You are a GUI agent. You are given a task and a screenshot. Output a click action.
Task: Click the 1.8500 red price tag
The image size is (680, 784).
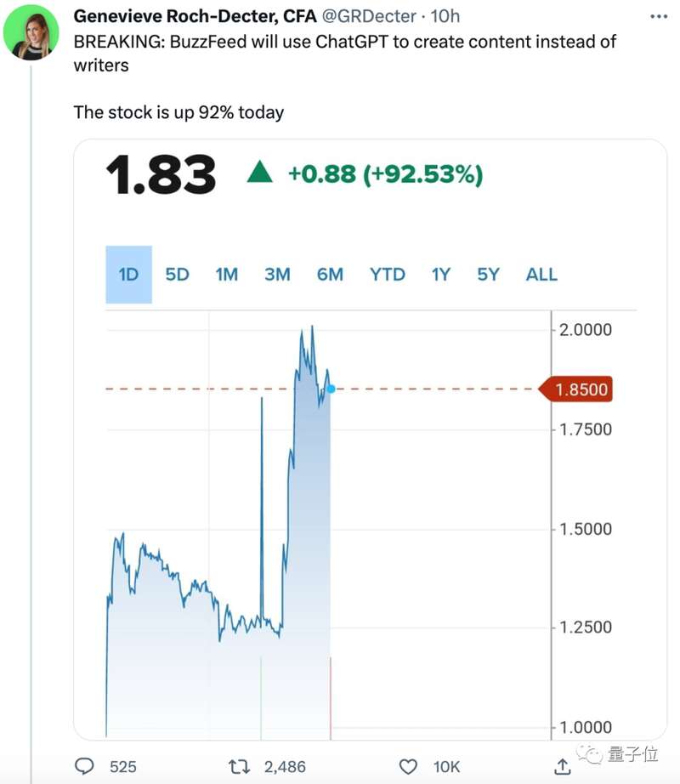coord(575,389)
